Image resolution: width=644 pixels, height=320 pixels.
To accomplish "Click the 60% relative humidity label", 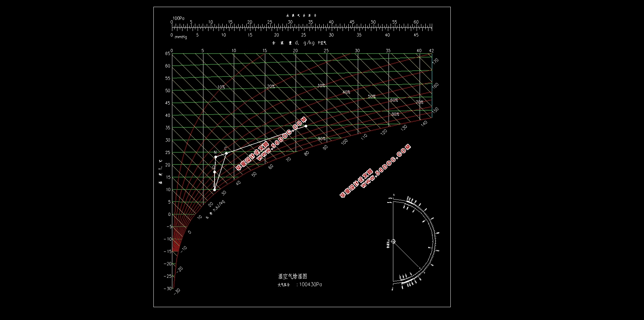I will point(394,100).
